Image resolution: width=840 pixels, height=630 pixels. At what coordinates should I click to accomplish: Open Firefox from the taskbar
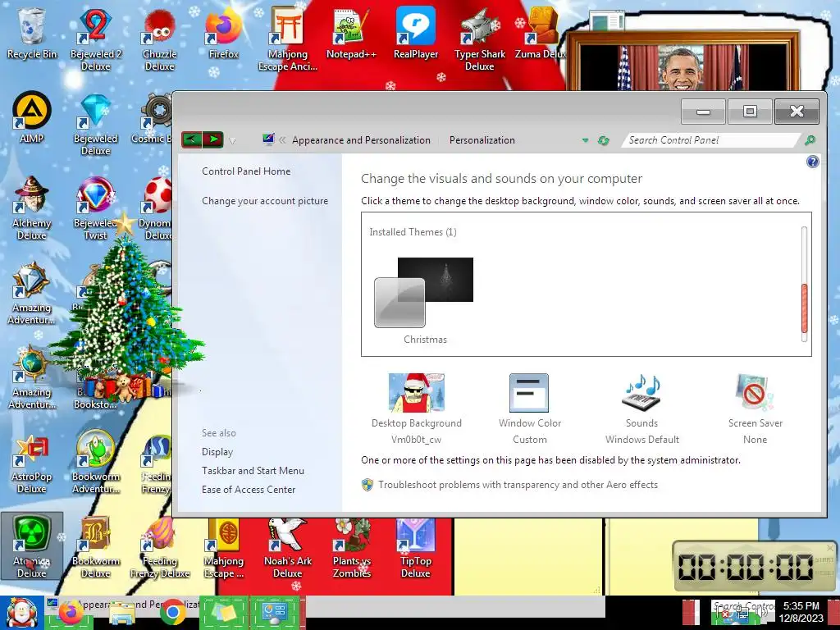coord(71,613)
